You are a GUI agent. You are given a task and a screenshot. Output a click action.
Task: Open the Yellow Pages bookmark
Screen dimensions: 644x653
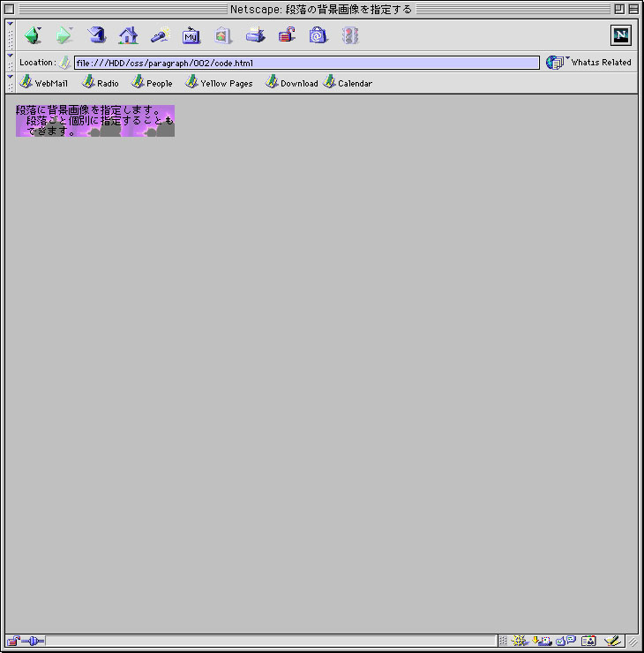[x=219, y=82]
